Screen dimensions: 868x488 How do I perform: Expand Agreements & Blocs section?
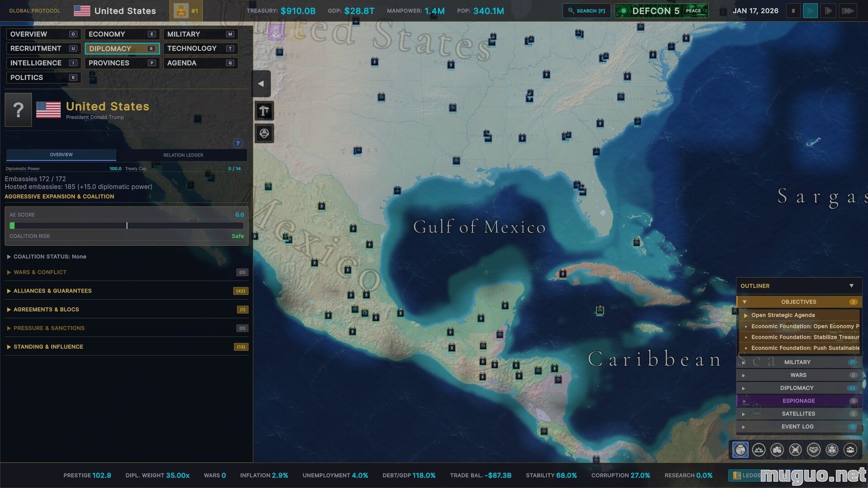pos(127,310)
